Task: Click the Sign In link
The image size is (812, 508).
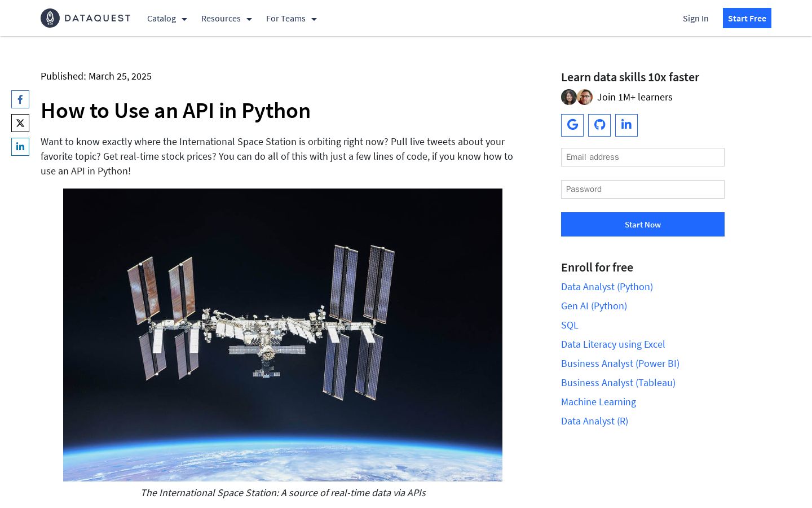Action: [695, 19]
